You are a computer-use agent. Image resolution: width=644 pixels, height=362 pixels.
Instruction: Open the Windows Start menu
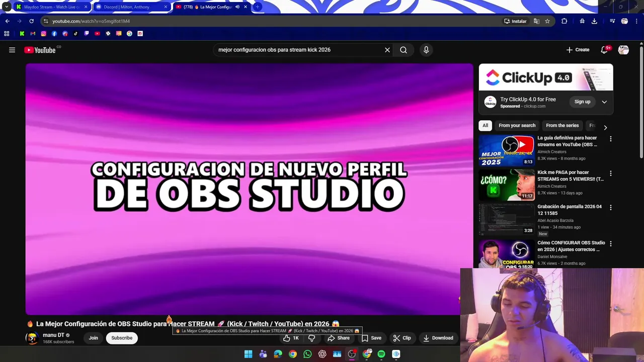pyautogui.click(x=248, y=354)
